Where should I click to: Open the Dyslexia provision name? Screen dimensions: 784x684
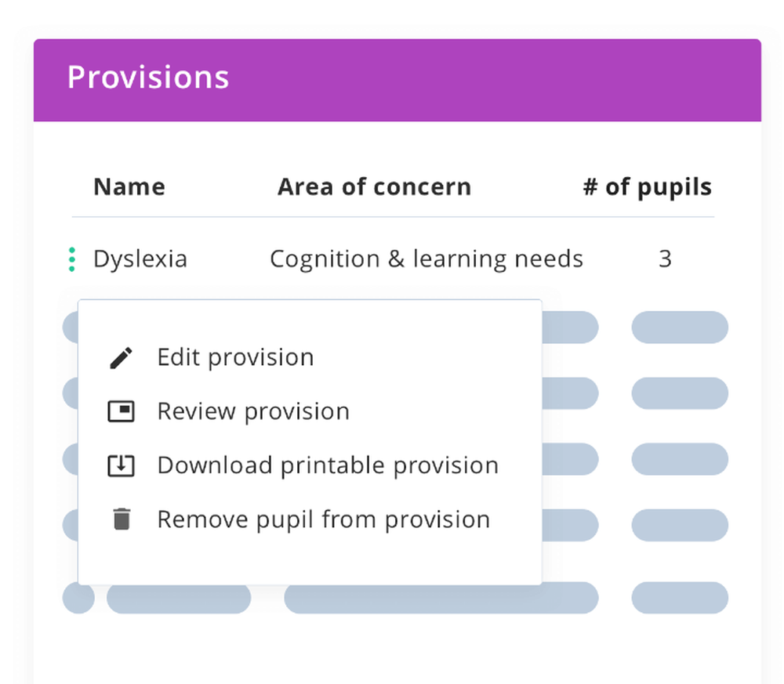(140, 259)
